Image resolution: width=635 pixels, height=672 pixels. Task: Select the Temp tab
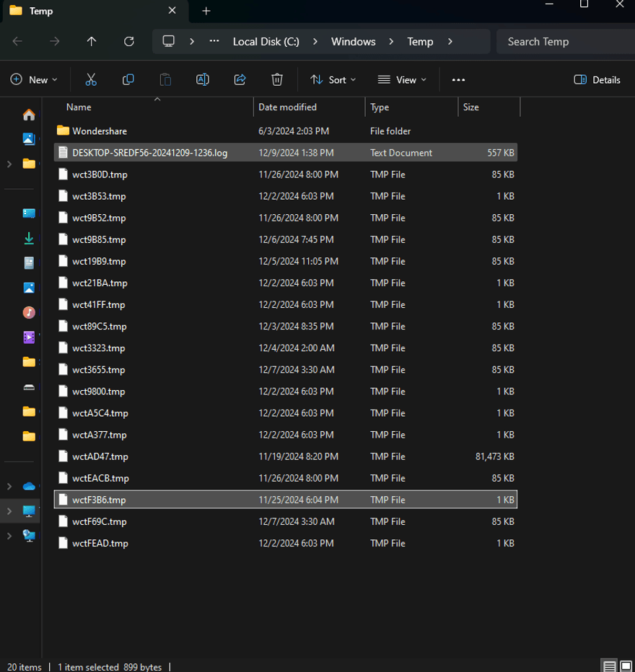(96, 11)
